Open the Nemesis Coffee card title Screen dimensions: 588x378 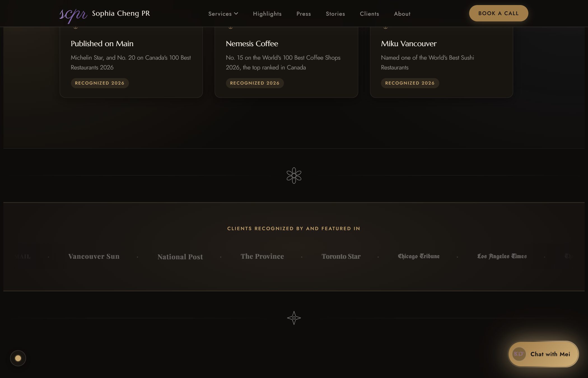[252, 44]
